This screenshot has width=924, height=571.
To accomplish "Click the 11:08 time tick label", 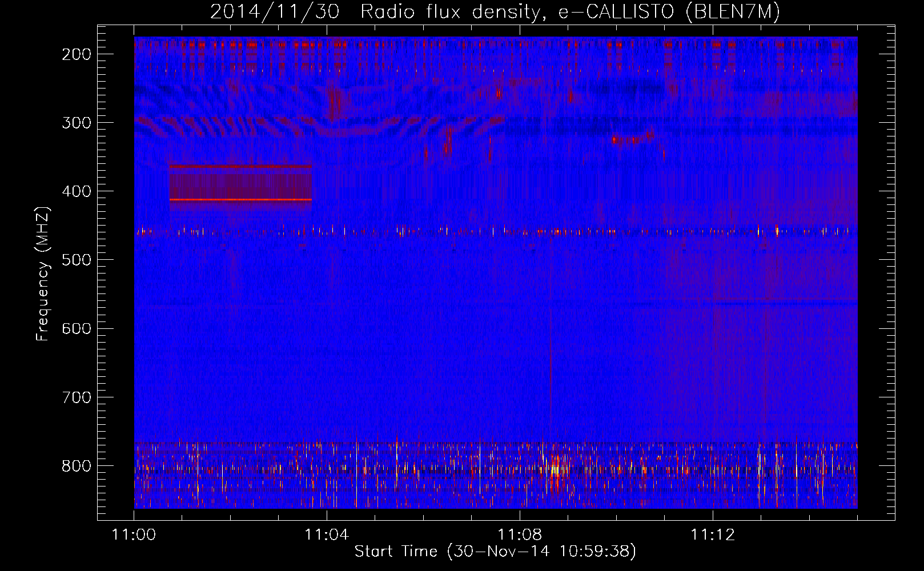I will [520, 534].
